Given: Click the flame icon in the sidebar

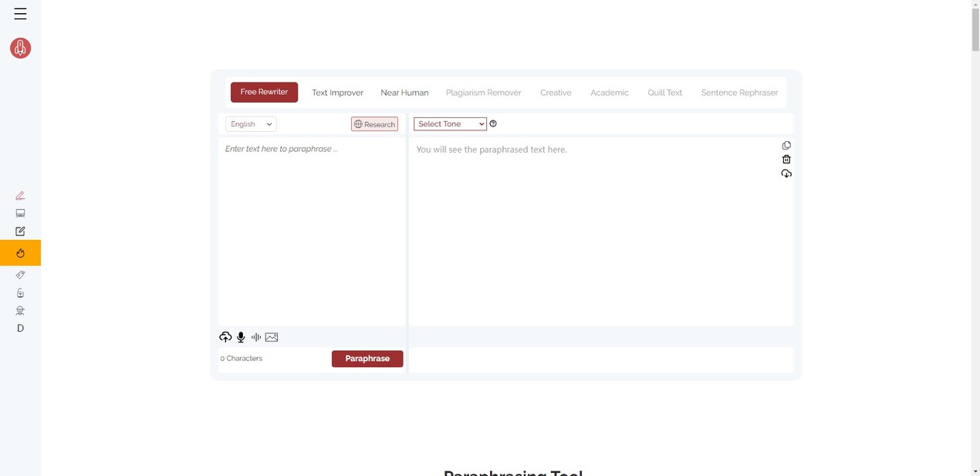Looking at the screenshot, I should pyautogui.click(x=20, y=253).
